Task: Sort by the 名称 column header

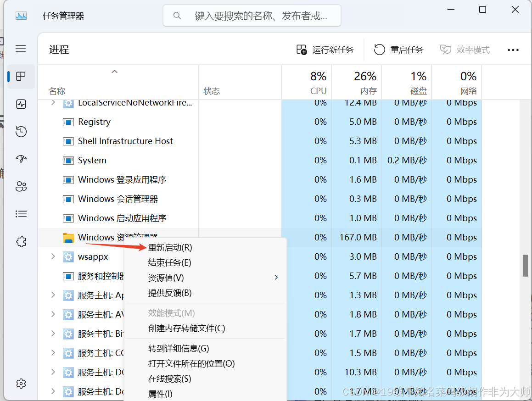Action: pyautogui.click(x=118, y=83)
